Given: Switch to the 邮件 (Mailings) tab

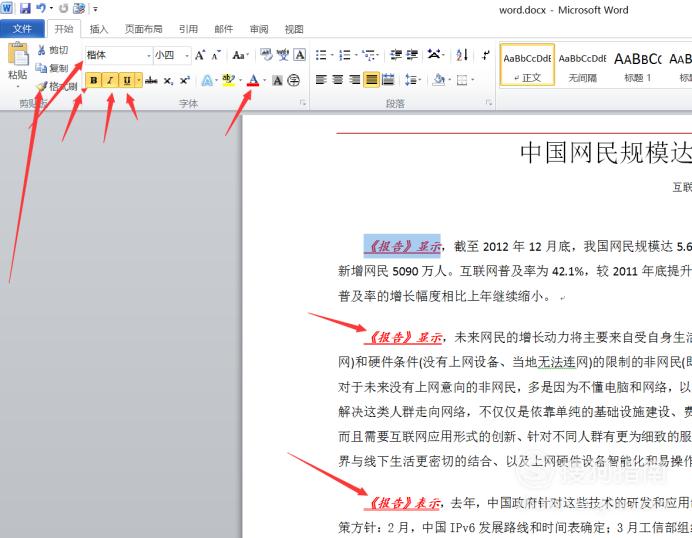Looking at the screenshot, I should coord(224,29).
